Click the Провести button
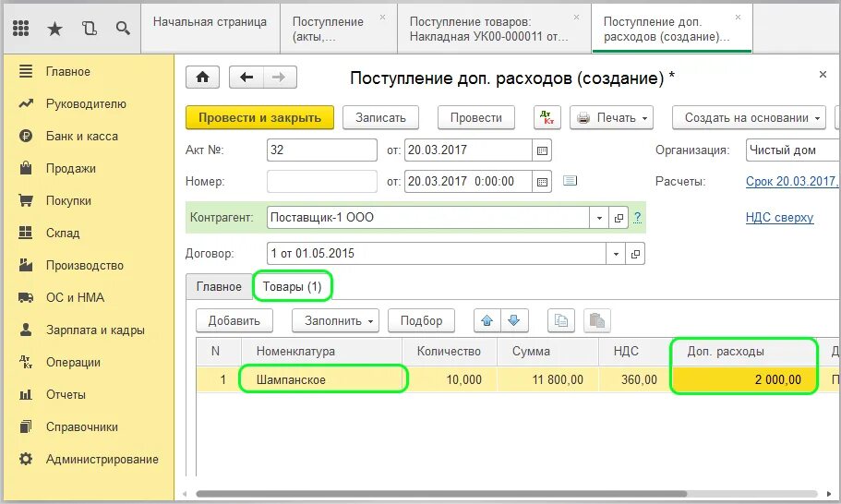Viewport: 841px width, 504px height. (475, 117)
